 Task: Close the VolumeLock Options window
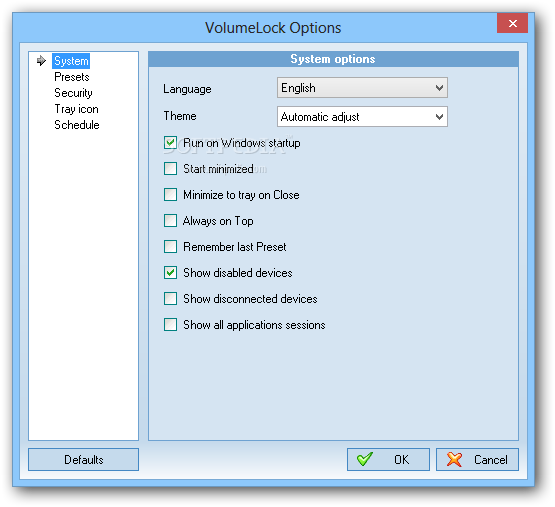(513, 23)
